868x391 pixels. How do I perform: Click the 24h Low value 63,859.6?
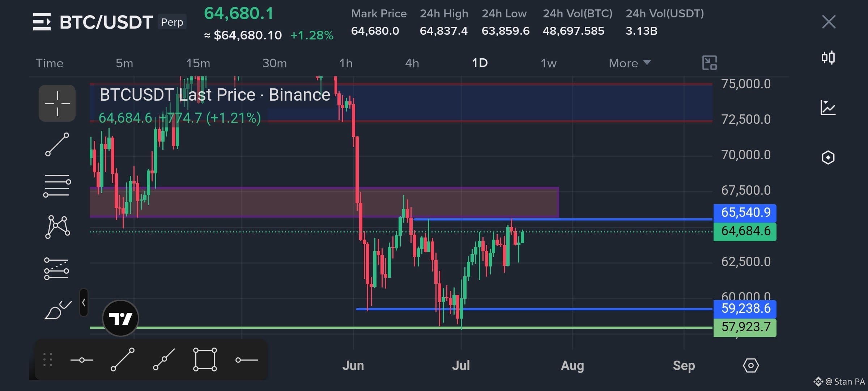point(506,31)
